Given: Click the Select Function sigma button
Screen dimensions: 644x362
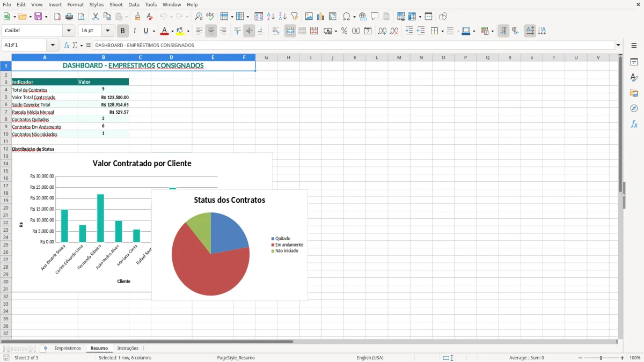Looking at the screenshot, I should pos(75,46).
